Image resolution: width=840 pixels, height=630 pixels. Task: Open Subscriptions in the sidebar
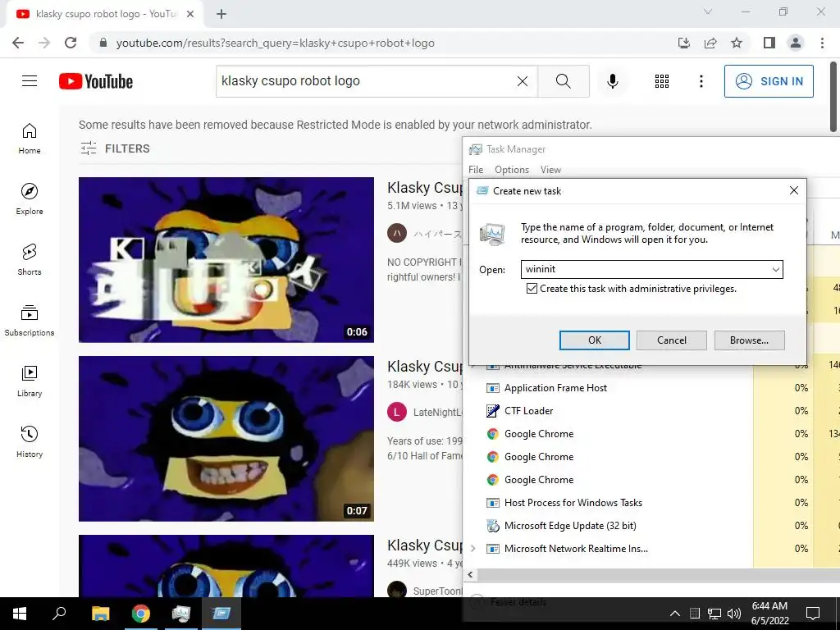click(30, 320)
